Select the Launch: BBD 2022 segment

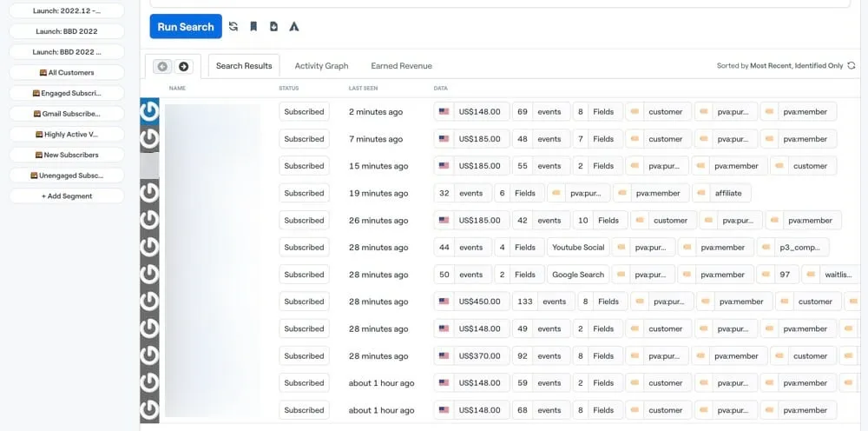point(67,31)
